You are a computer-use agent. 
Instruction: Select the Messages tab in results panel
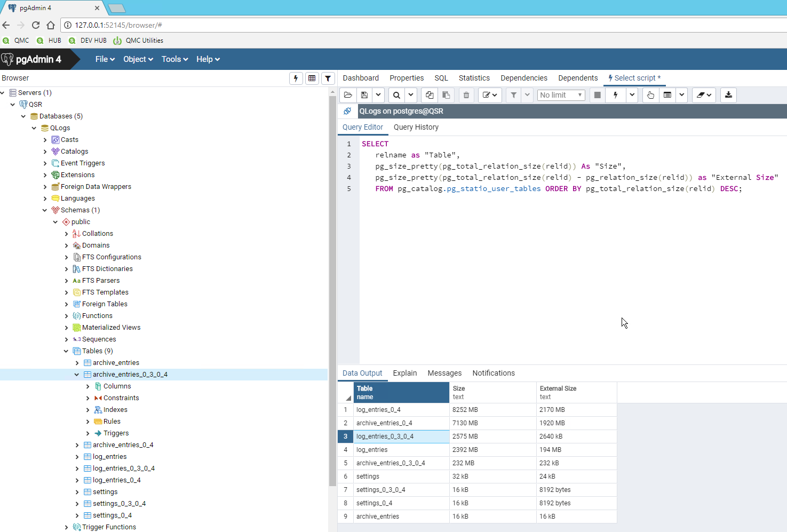click(x=444, y=373)
